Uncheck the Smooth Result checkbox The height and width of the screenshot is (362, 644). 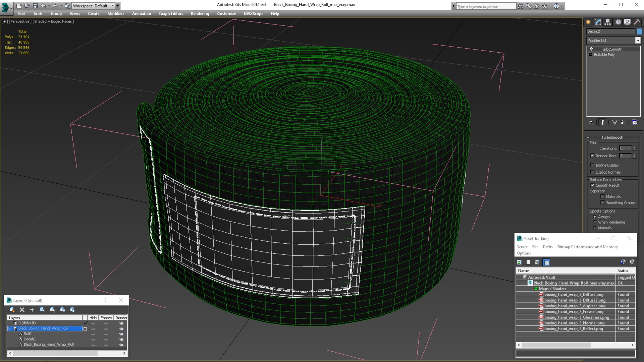[592, 185]
